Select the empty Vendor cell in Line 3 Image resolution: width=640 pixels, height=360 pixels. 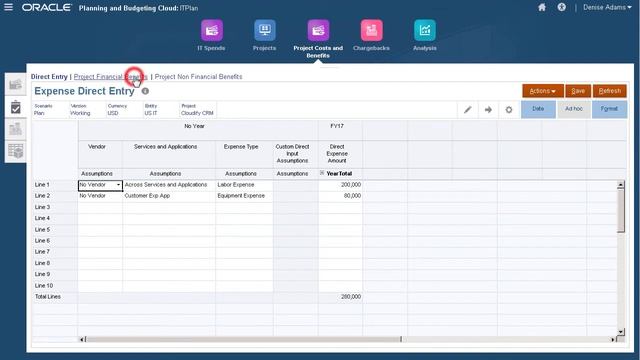(100, 207)
